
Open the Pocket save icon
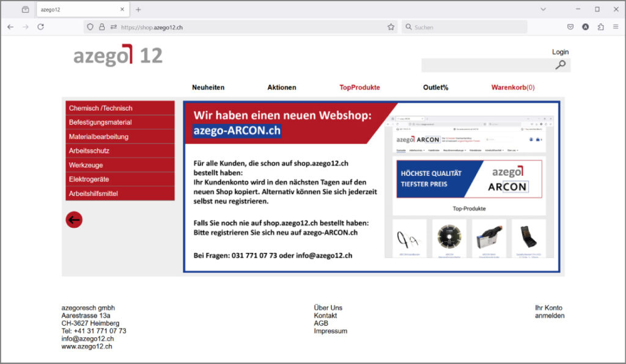570,27
